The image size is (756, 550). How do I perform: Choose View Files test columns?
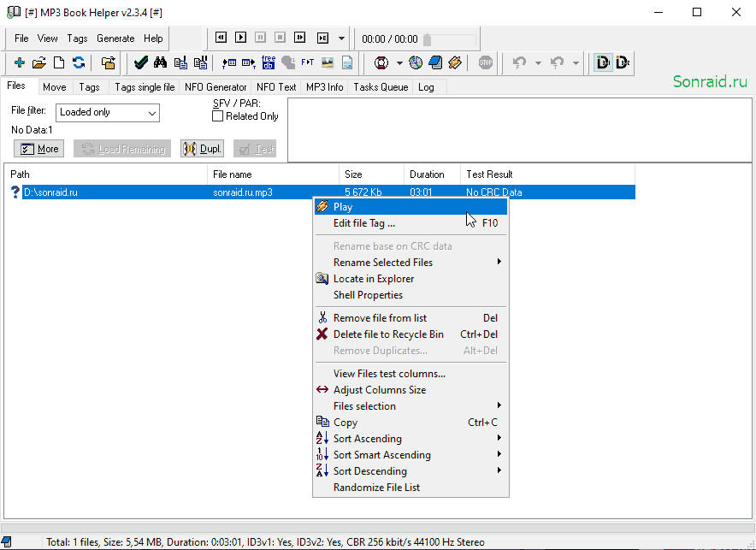410,374
